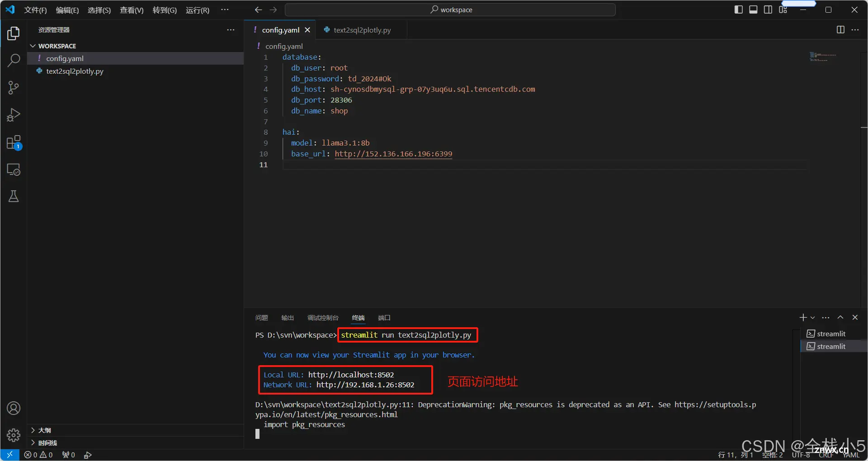Open the 选择(S) menu
Screen dimensions: 868x461
click(x=99, y=10)
